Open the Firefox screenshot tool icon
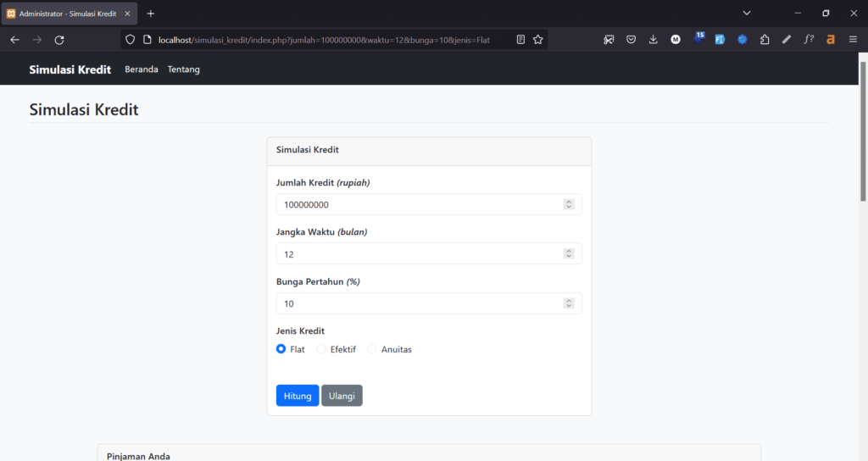The image size is (868, 461). pos(609,40)
